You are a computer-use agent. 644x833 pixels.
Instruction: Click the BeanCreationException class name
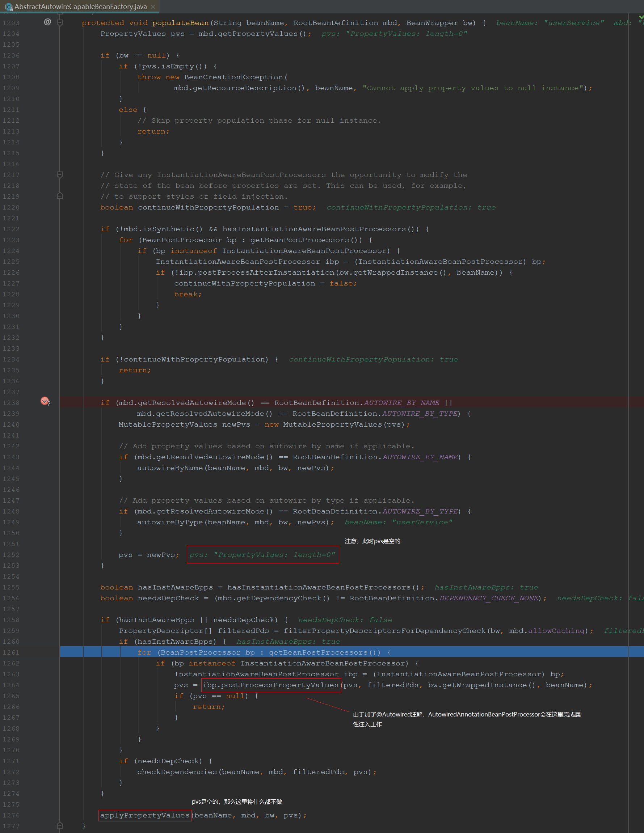pos(233,77)
